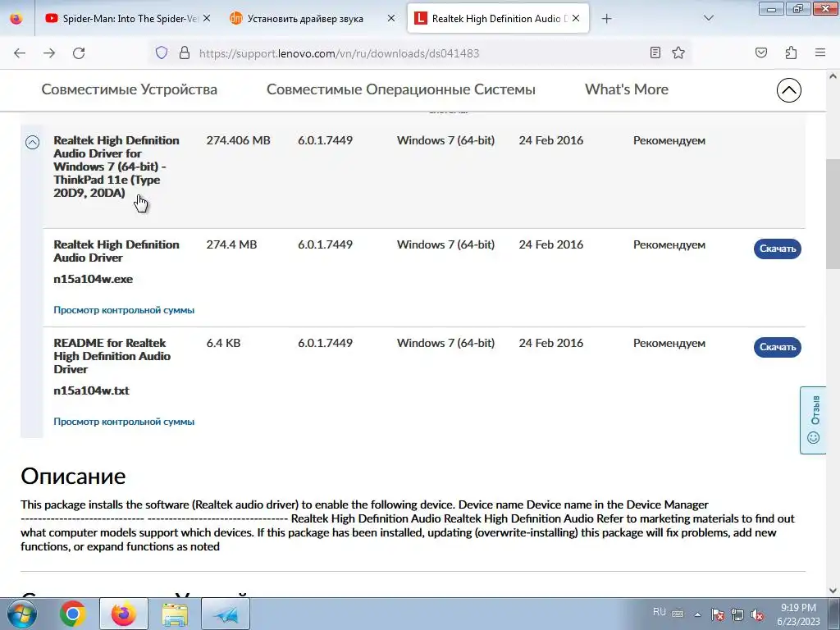840x630 pixels.
Task: Click the muted volume tray icon
Action: coord(757,614)
